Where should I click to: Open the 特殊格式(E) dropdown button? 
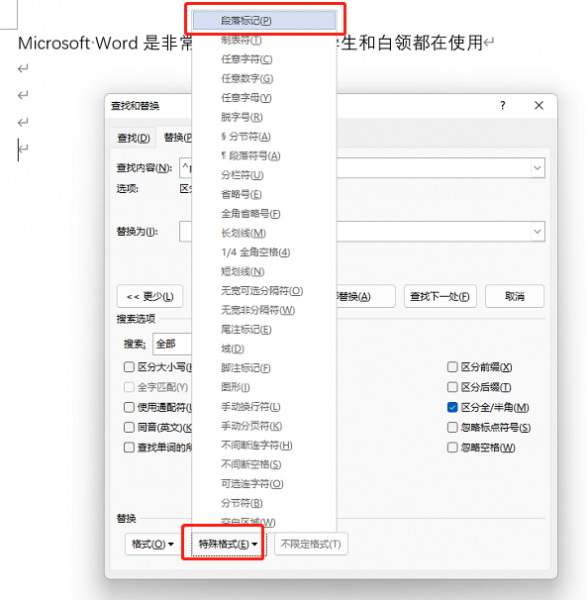228,544
